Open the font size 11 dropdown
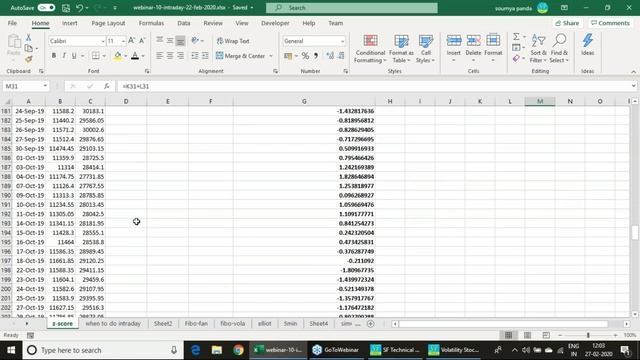 pyautogui.click(x=123, y=41)
